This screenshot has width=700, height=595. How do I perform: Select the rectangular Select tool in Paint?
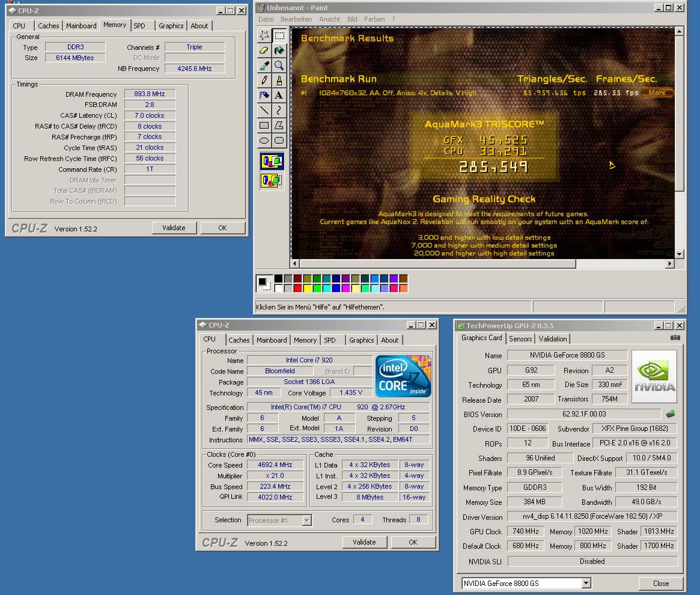279,35
